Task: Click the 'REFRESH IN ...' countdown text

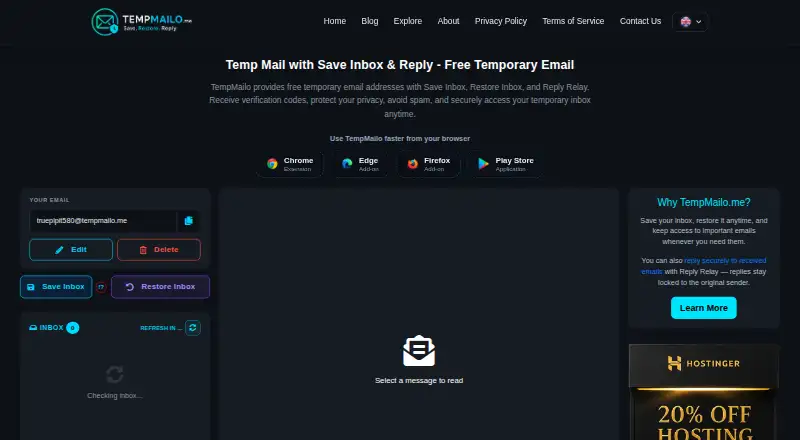Action: pyautogui.click(x=161, y=328)
